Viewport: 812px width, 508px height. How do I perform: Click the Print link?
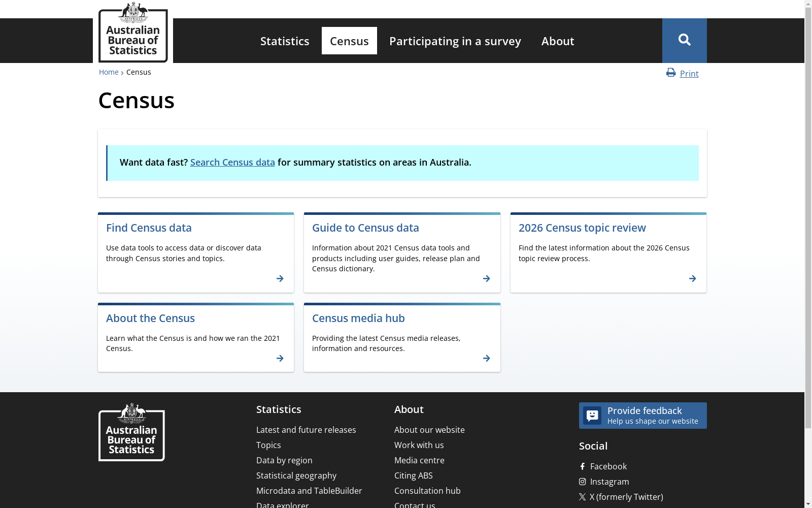coord(689,74)
